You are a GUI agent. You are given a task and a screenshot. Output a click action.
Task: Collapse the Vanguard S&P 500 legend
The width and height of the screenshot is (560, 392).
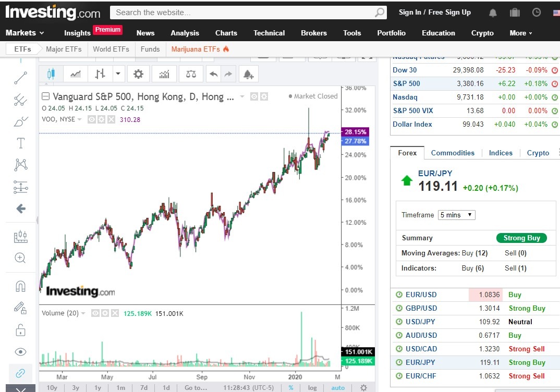point(45,96)
